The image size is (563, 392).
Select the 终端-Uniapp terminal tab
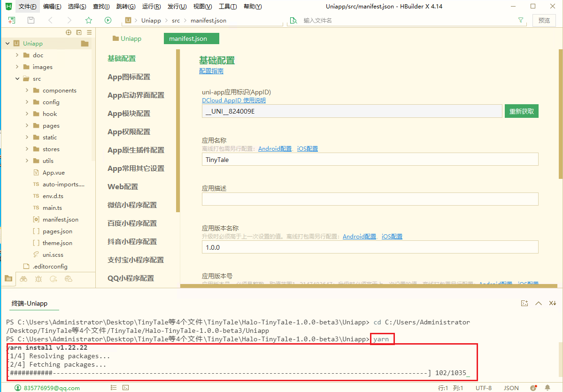[30, 303]
